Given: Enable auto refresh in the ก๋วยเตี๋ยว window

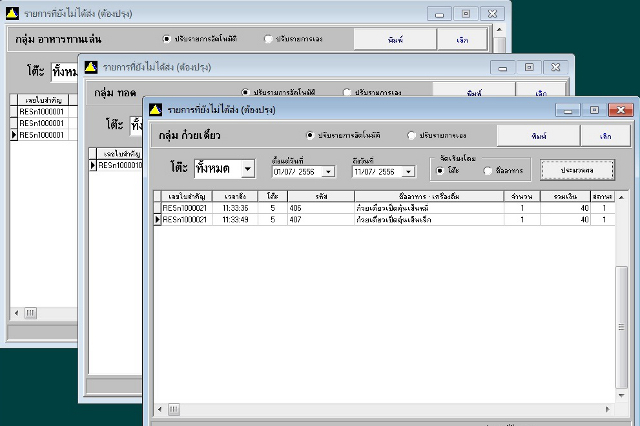Looking at the screenshot, I should click(x=310, y=135).
